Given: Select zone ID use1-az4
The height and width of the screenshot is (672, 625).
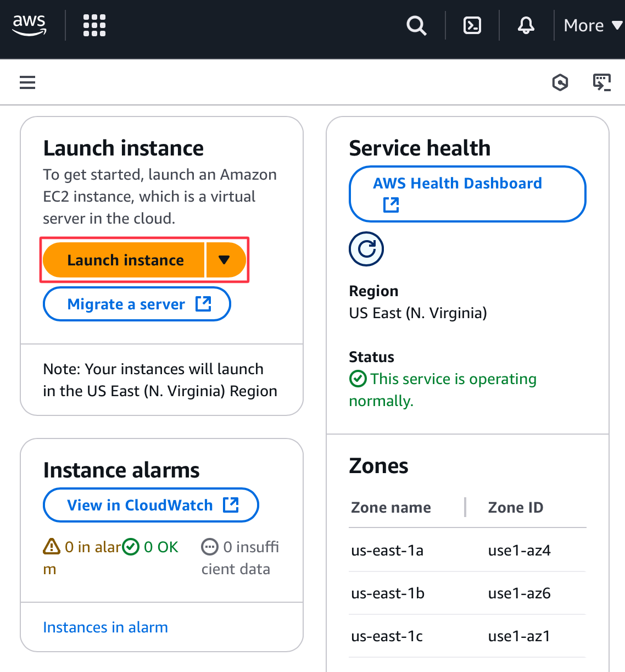Looking at the screenshot, I should pos(520,550).
